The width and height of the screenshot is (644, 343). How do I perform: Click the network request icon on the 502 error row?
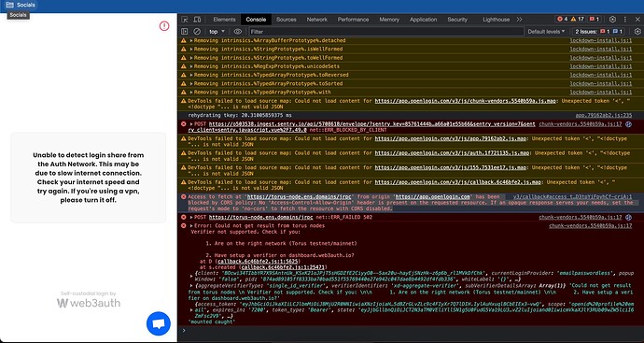point(628,217)
